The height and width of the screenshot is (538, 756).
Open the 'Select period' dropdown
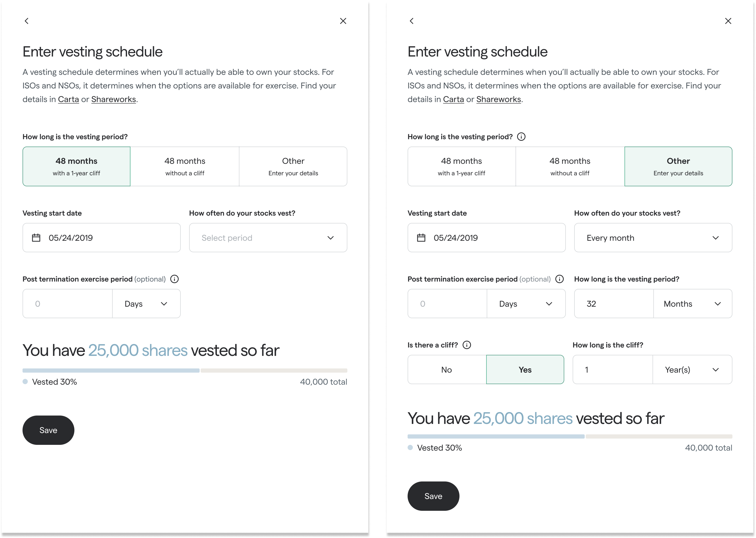[268, 238]
